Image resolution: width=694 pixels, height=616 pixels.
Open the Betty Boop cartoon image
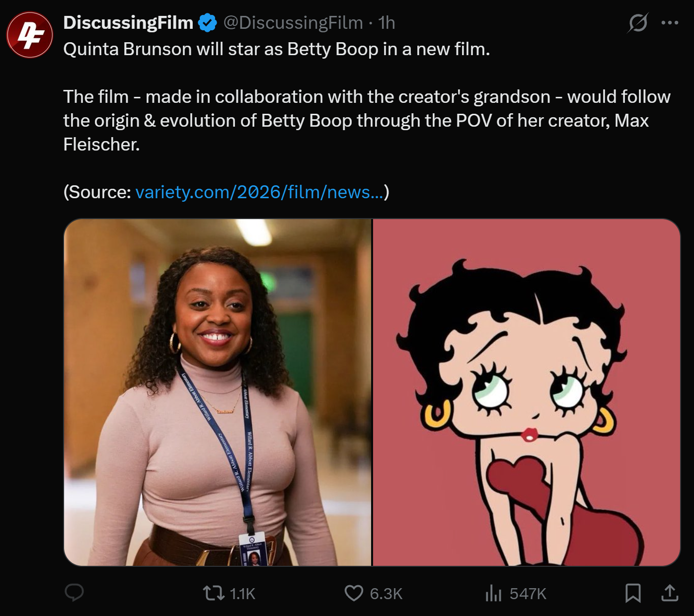(527, 392)
